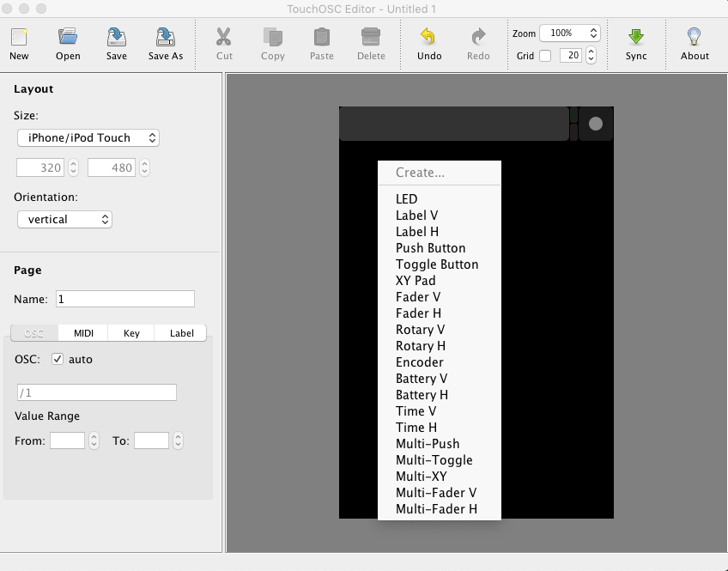Pick Encoder from the Create menu
The width and height of the screenshot is (728, 571).
(x=440, y=361)
